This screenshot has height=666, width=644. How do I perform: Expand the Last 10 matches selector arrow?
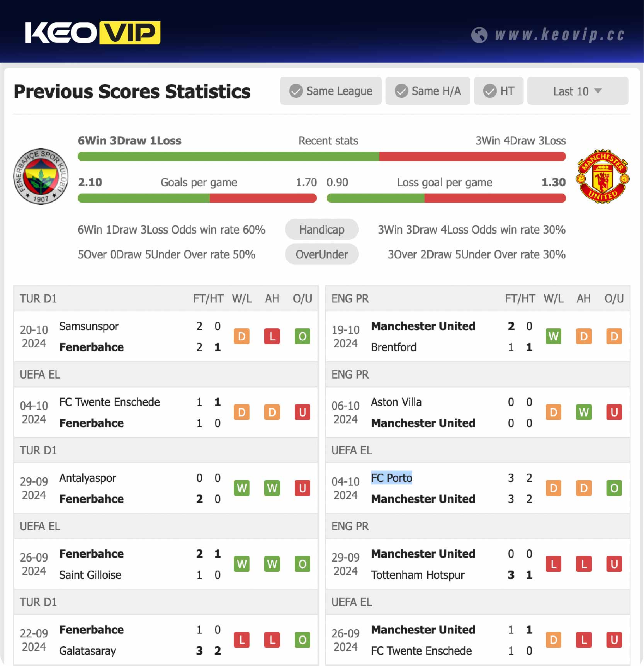click(598, 91)
